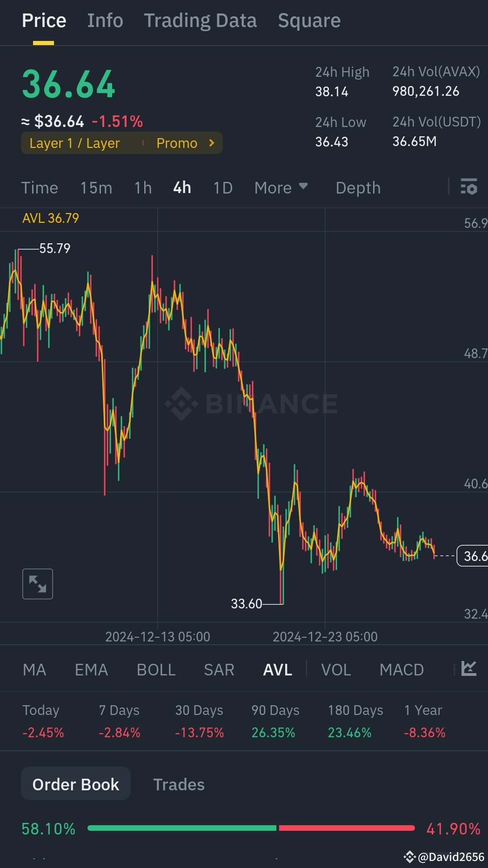488x868 pixels.
Task: Switch to the Trades view
Action: click(x=179, y=784)
